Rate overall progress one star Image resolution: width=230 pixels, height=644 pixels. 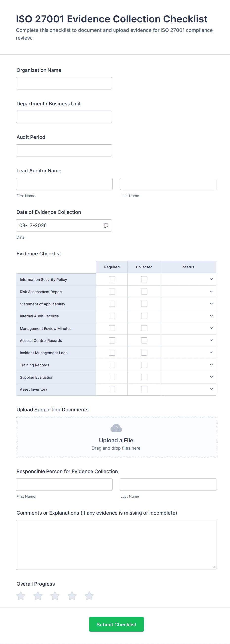(x=21, y=596)
